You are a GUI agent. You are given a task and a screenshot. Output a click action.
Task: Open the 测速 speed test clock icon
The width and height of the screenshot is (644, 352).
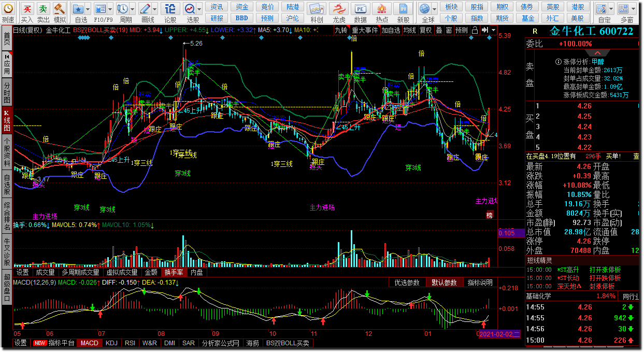8,8
